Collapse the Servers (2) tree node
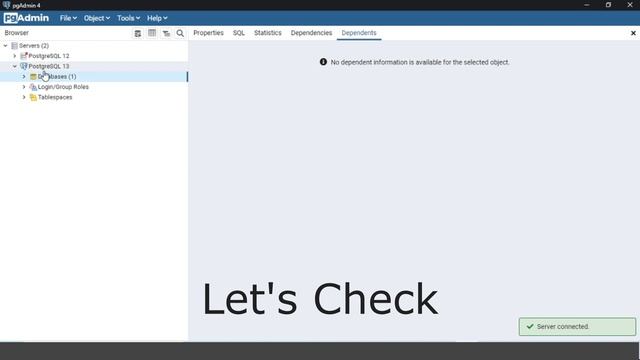The image size is (640, 360). coord(5,46)
